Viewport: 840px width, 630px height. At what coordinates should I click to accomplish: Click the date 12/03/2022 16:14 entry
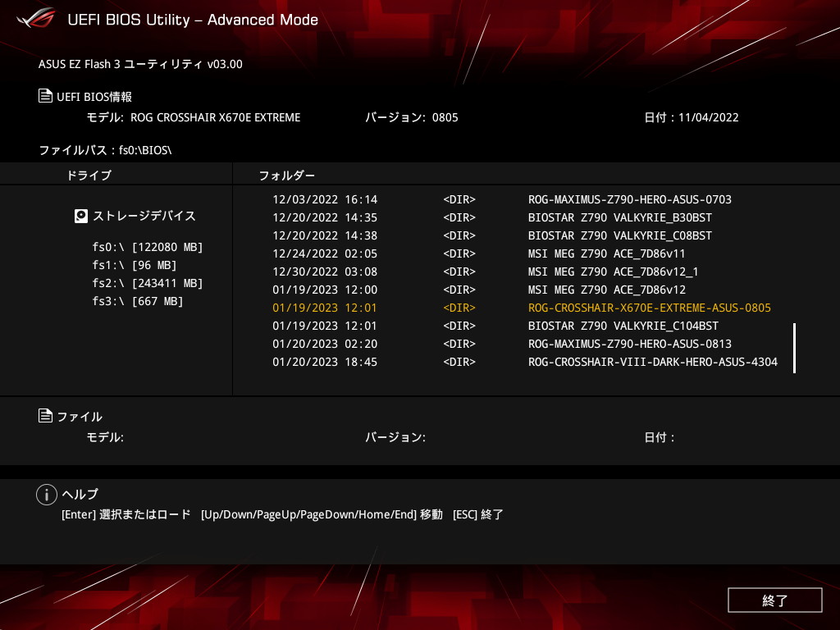(x=325, y=199)
